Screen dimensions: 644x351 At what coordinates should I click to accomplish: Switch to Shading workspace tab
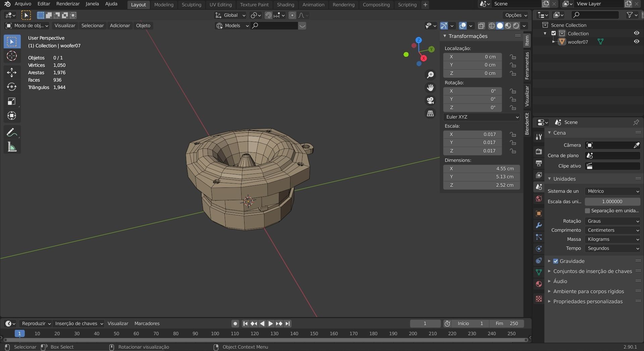(x=285, y=5)
